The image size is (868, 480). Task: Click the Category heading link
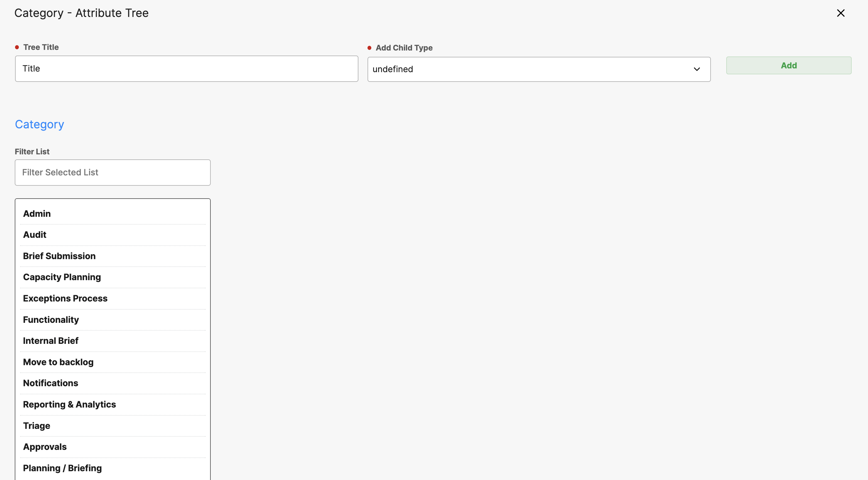click(x=40, y=124)
